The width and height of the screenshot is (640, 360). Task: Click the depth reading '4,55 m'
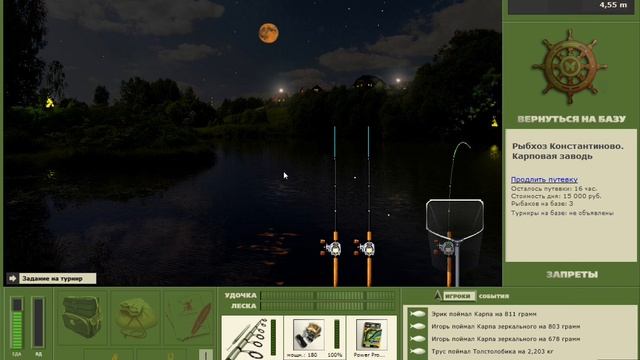613,5
